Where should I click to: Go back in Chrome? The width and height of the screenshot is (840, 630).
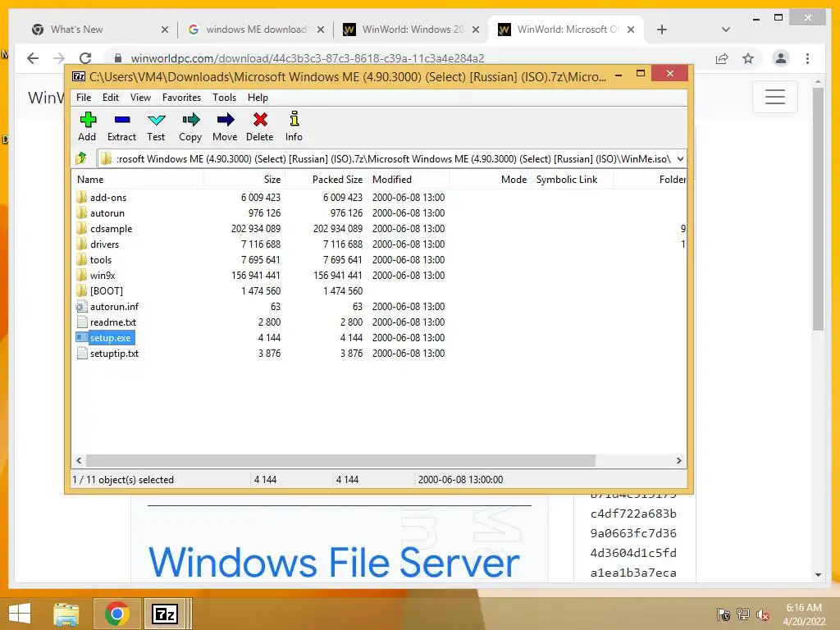click(x=33, y=58)
